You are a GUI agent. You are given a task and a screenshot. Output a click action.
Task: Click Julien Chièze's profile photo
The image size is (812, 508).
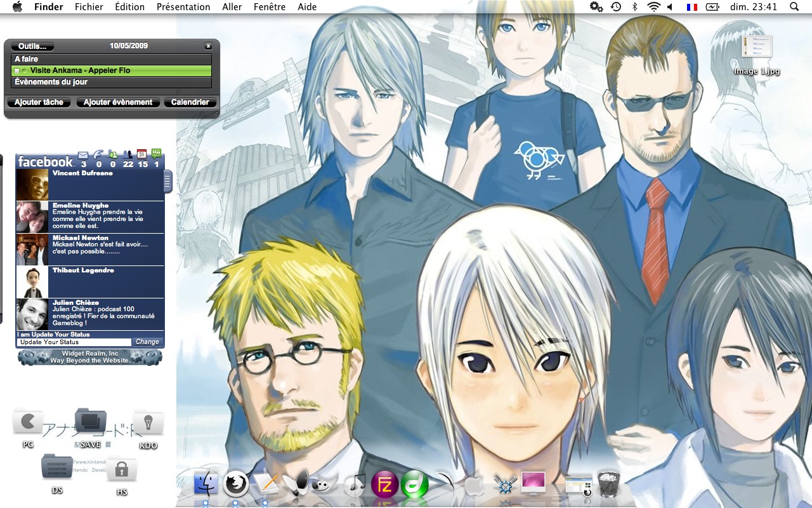[x=32, y=315]
